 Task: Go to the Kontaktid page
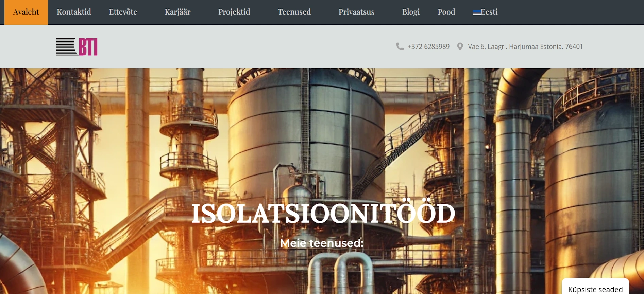tap(74, 12)
